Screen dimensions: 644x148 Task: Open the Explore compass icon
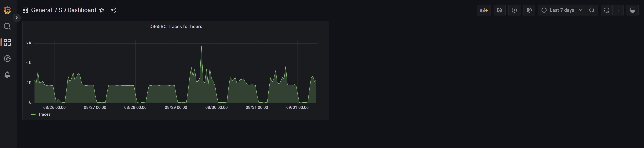(7, 59)
